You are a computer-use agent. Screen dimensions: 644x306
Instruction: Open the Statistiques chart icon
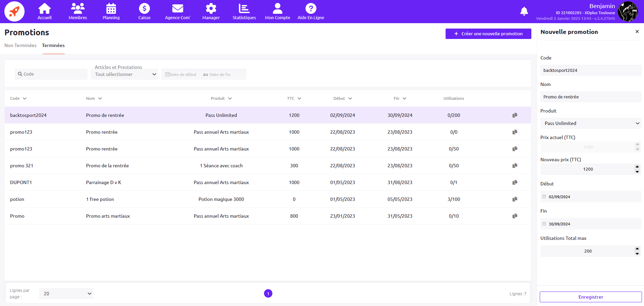244,9
